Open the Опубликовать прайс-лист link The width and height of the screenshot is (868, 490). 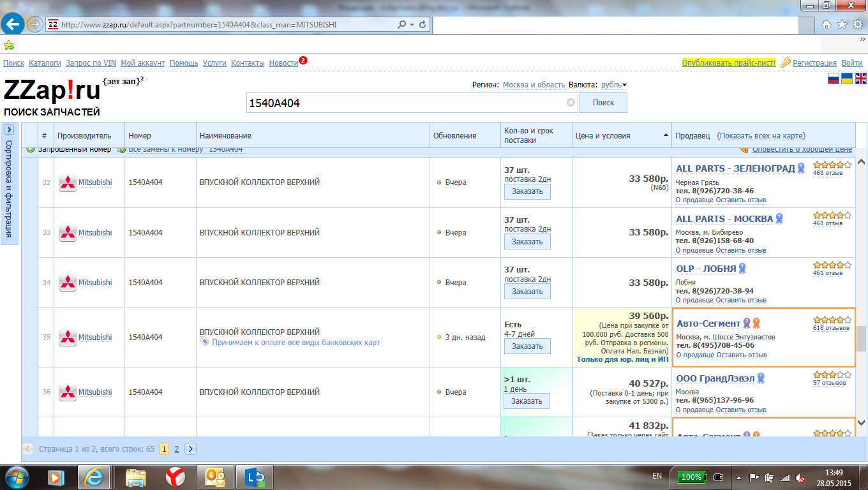(x=728, y=63)
